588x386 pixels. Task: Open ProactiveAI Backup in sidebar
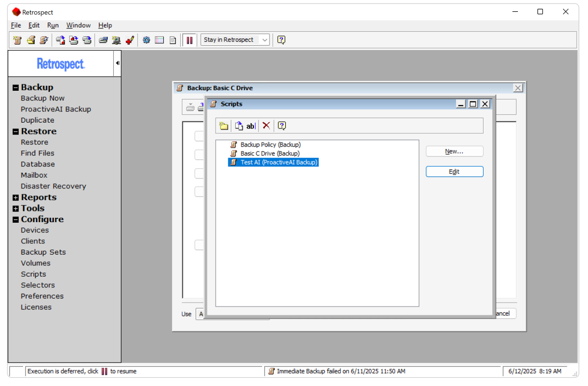[x=56, y=109]
